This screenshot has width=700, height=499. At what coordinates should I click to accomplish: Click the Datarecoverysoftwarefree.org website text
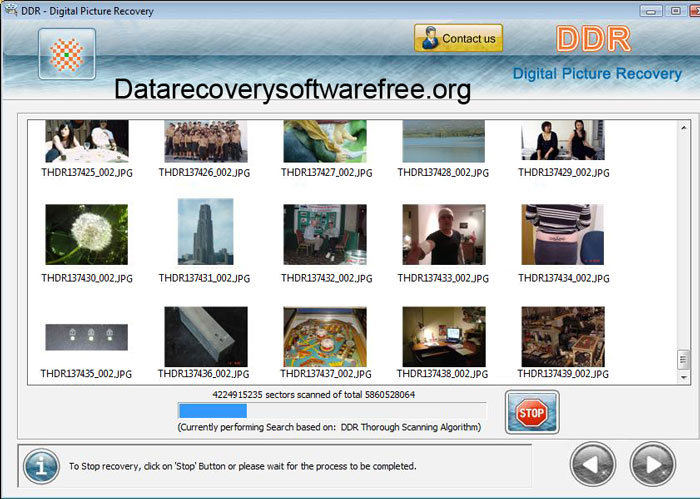pos(292,90)
